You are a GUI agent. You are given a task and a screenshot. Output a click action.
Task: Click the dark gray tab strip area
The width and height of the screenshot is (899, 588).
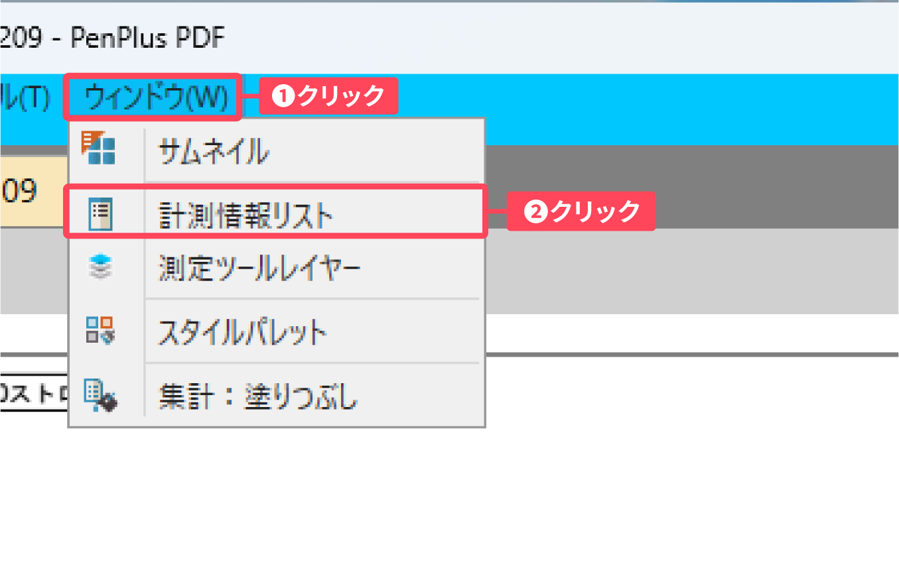730,186
